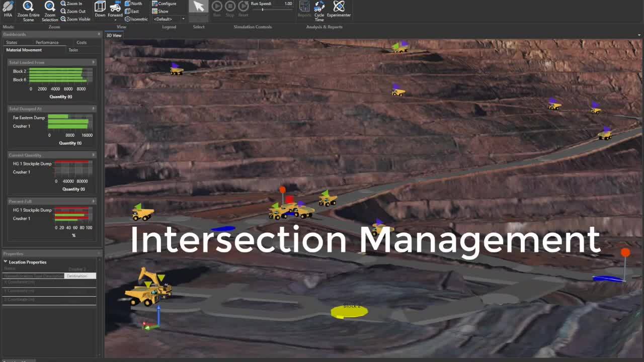644x362 pixels.
Task: Select the arrow pointer Select tool
Action: click(x=199, y=7)
